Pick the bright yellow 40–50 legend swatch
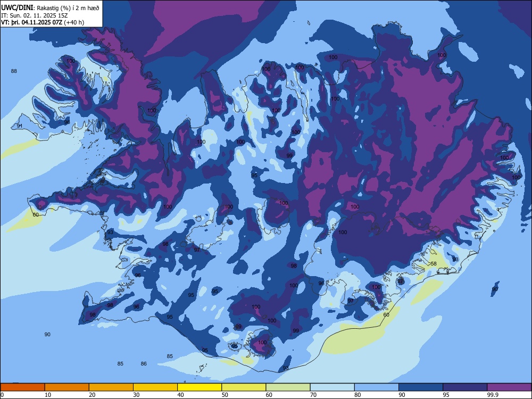The width and height of the screenshot is (532, 399). point(199,387)
